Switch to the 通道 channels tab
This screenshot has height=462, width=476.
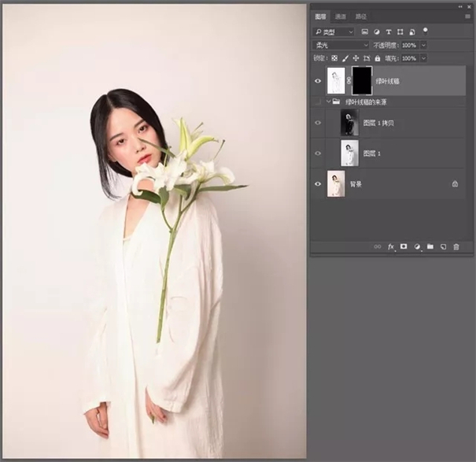[340, 17]
